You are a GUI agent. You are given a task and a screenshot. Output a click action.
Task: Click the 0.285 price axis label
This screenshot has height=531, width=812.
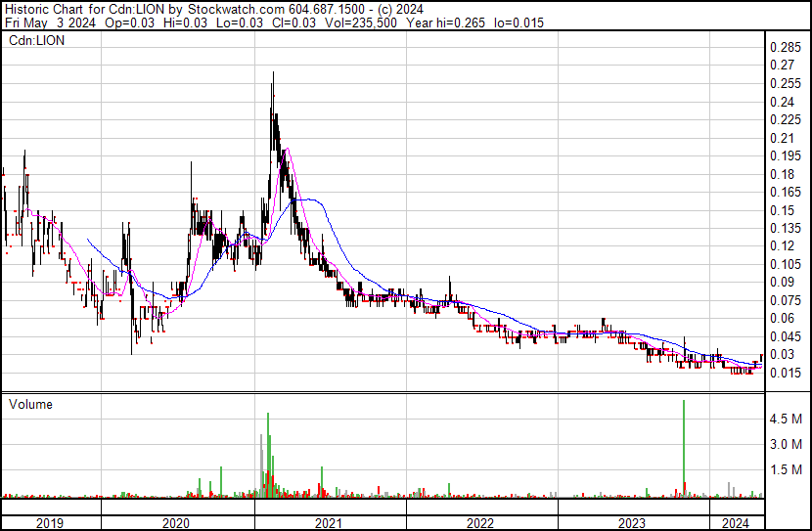(785, 48)
